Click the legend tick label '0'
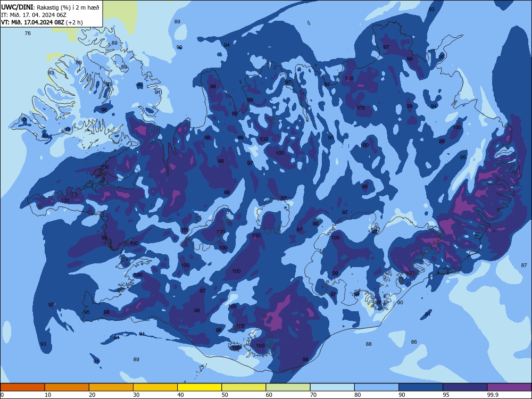The height and width of the screenshot is (399, 532). (2, 395)
